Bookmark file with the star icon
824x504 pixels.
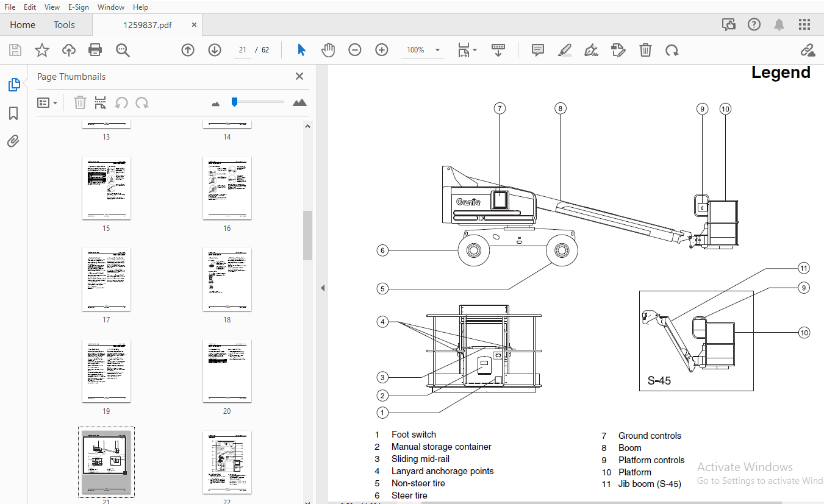click(x=42, y=50)
